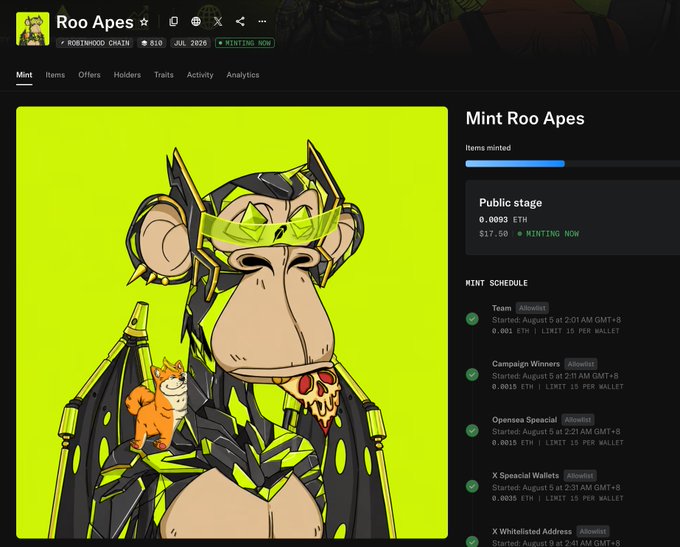
Task: Copy the contract address with the copy icon
Action: click(x=173, y=21)
